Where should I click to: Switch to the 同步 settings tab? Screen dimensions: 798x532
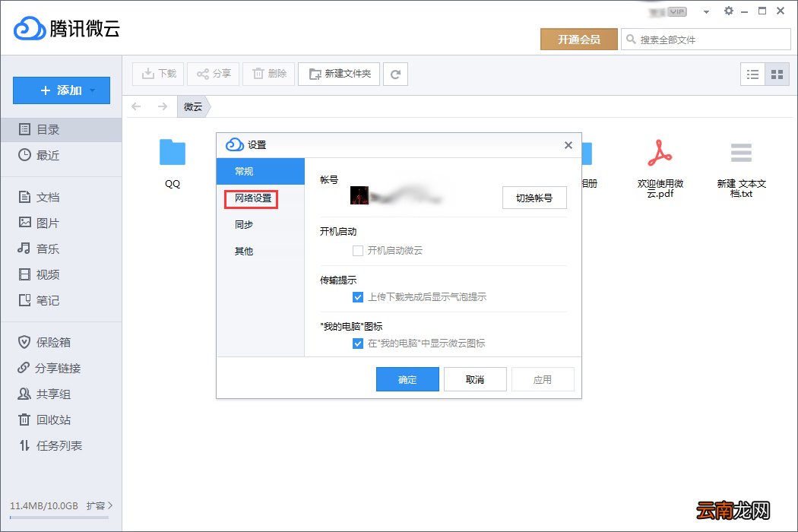pos(243,224)
